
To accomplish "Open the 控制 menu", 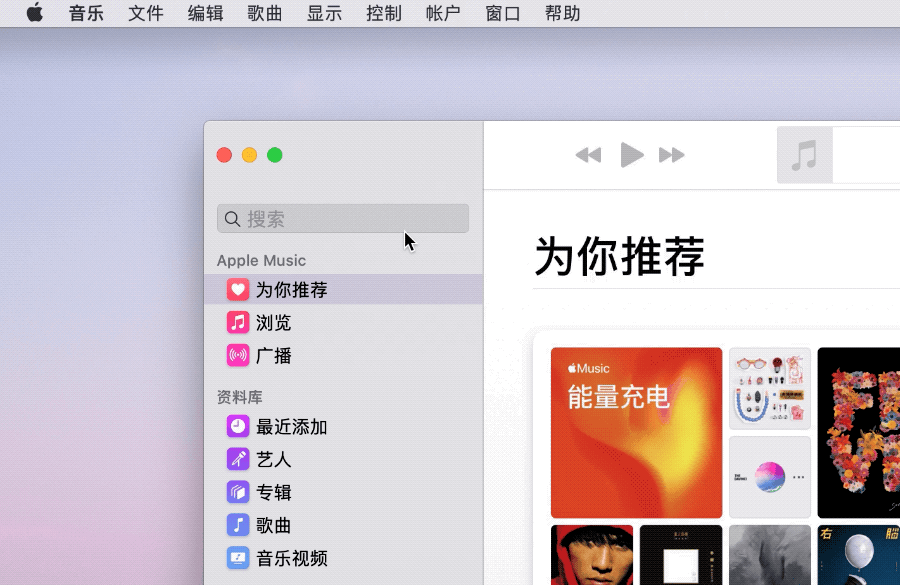I will (384, 13).
